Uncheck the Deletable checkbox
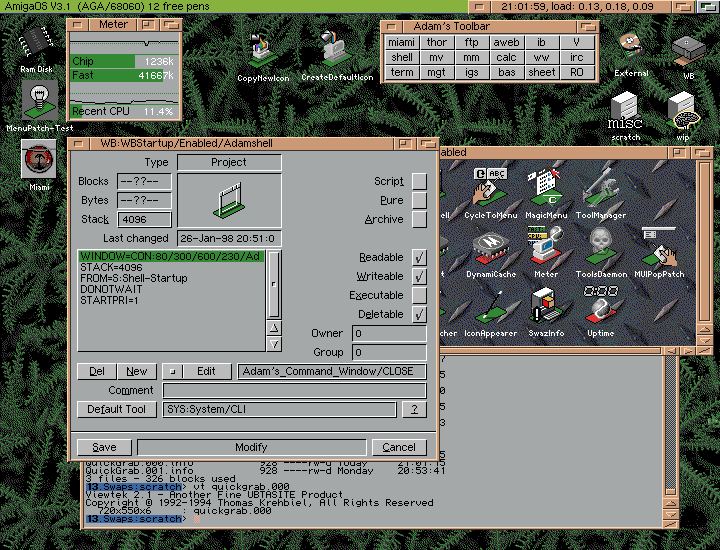Screen dimensions: 720x550 (x=419, y=314)
